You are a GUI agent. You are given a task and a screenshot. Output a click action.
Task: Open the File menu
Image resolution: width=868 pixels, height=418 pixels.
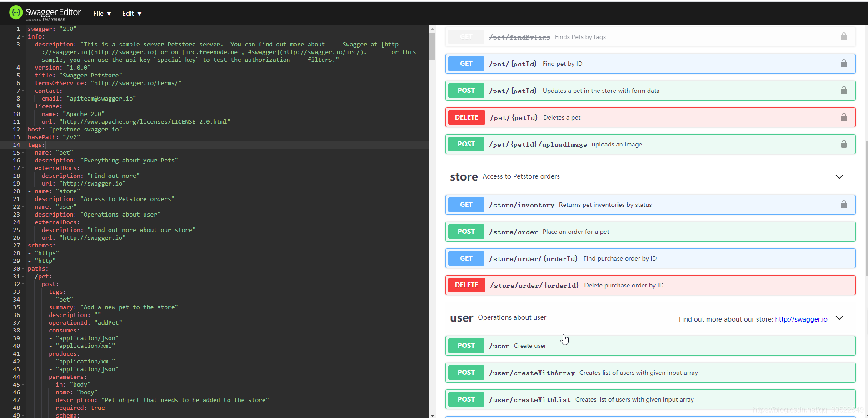coord(102,14)
